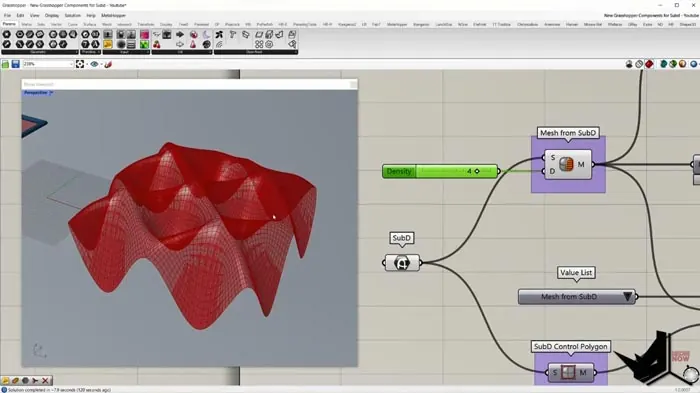Expand the Geometry ribbon group bar

coord(39,52)
